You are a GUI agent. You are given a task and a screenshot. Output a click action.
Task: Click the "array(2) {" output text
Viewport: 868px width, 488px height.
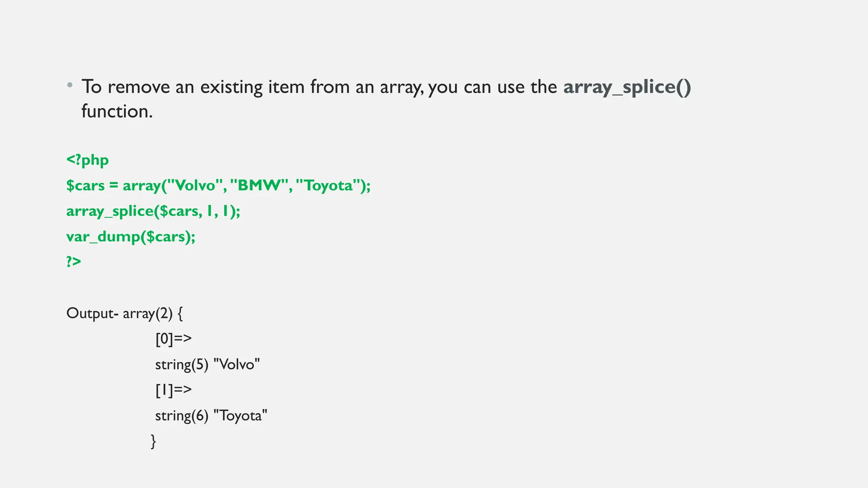point(153,313)
